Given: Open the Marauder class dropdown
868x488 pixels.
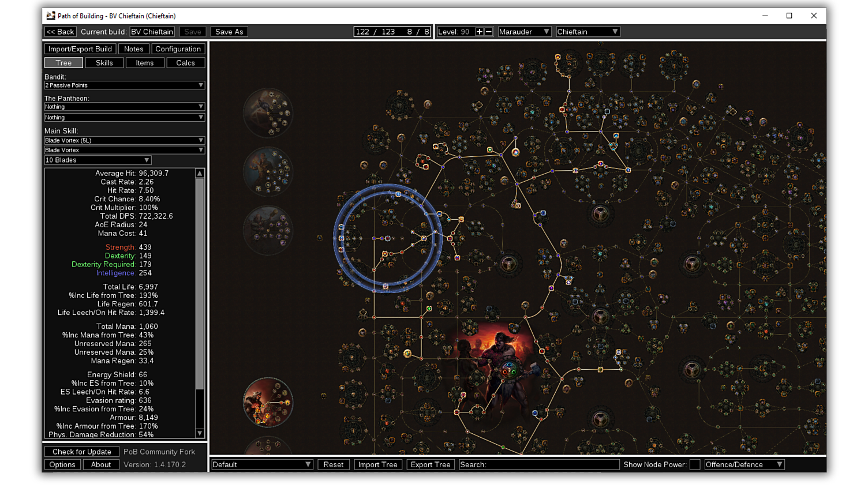Looking at the screenshot, I should point(525,32).
